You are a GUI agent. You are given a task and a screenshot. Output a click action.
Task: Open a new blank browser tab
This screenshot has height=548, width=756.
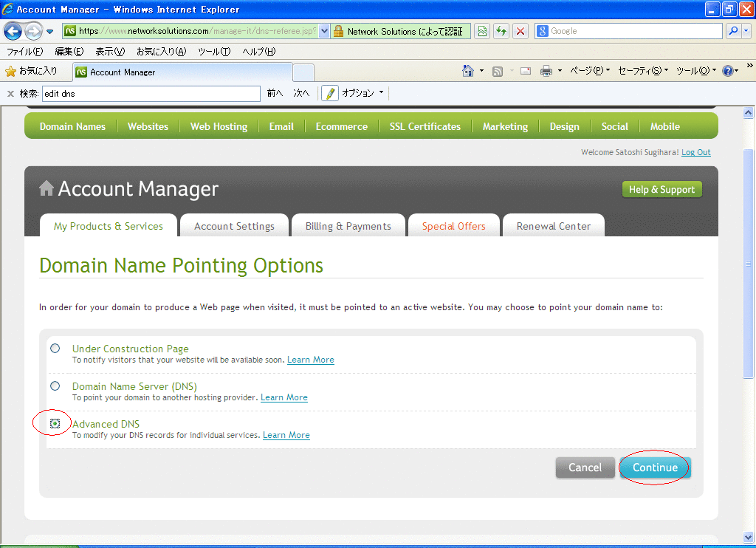[x=303, y=73]
